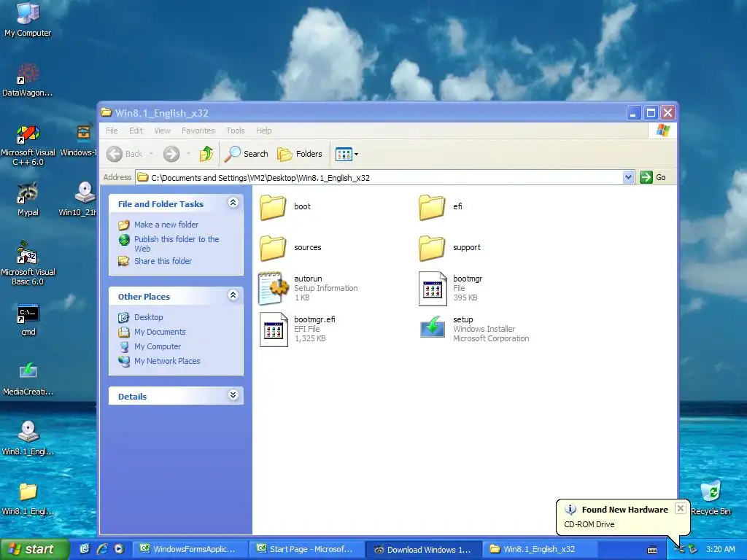Collapse File and Folder Tasks panel

[233, 203]
